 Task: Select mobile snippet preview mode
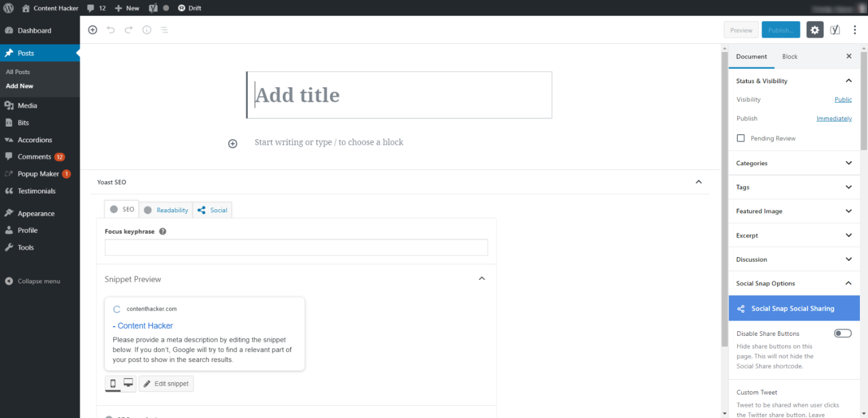coord(113,383)
